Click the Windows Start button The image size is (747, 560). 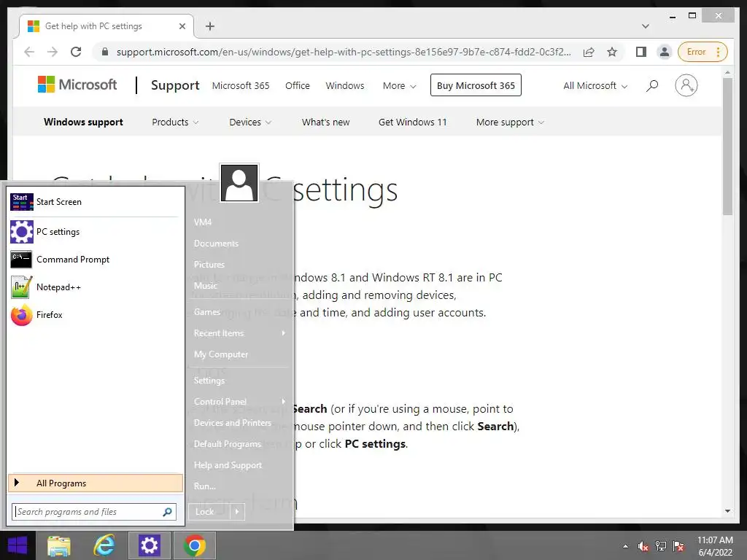point(18,545)
